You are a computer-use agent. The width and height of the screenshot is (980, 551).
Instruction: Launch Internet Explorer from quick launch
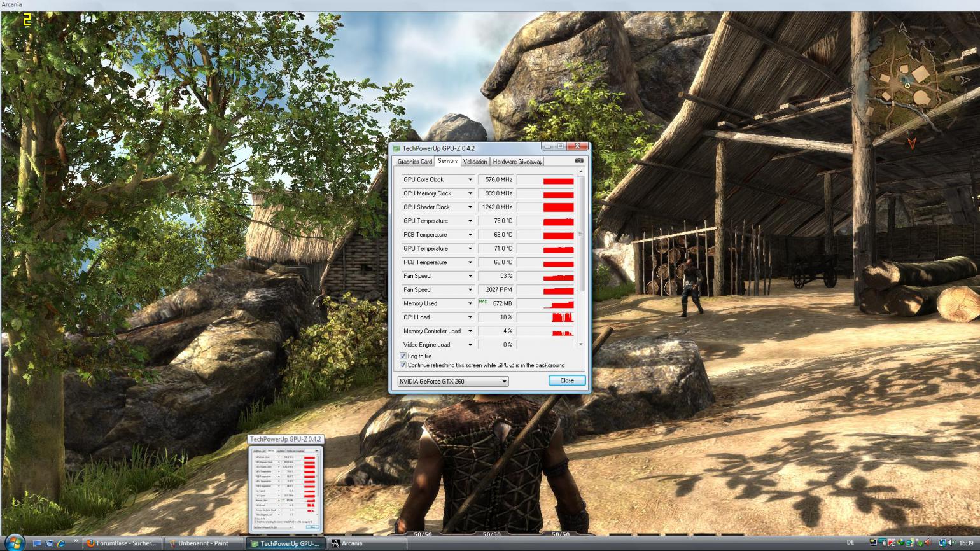(x=61, y=543)
